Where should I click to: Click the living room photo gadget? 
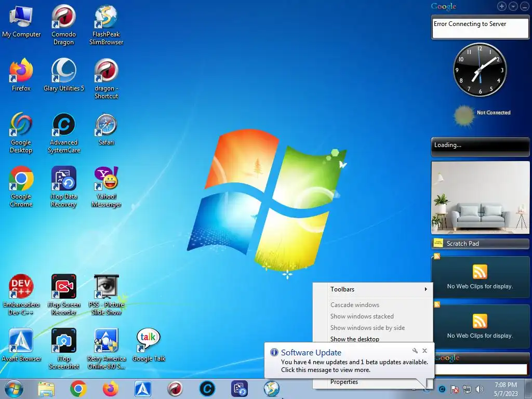pyautogui.click(x=480, y=197)
